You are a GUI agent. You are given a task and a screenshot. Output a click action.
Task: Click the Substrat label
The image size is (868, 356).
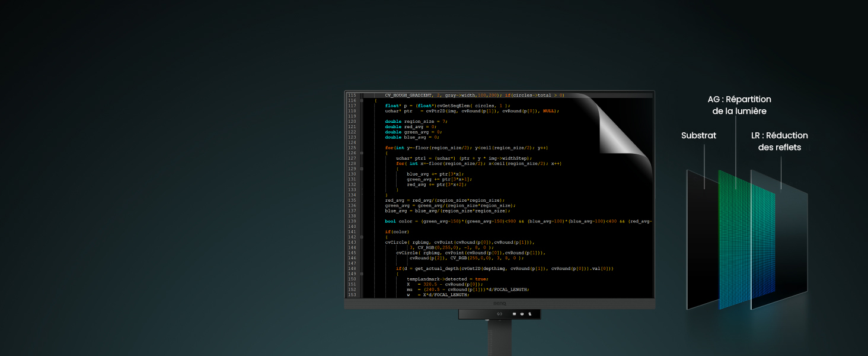tap(698, 136)
